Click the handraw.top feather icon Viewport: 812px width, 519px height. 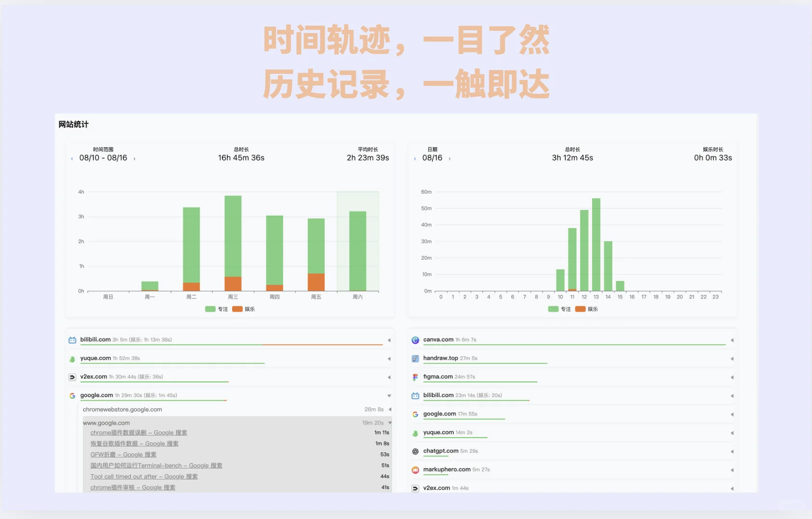415,358
